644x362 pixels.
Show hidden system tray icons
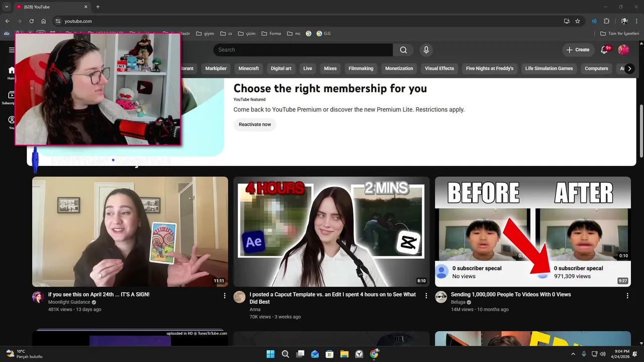pos(573,354)
